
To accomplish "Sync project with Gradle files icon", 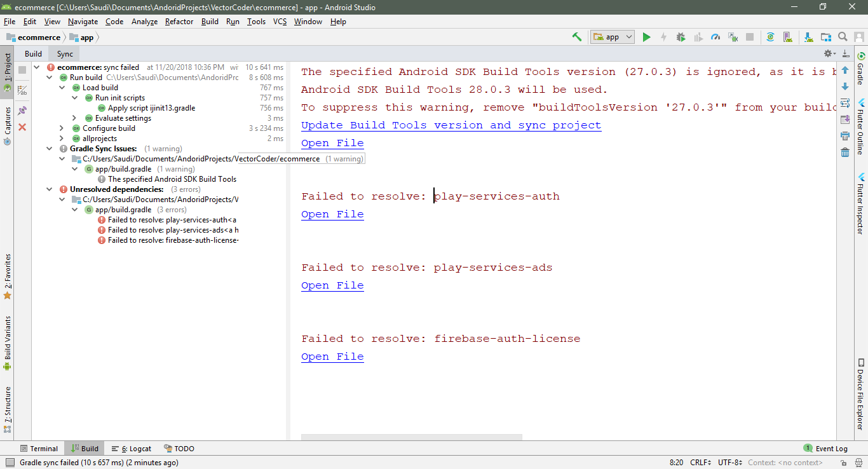I will click(x=770, y=37).
